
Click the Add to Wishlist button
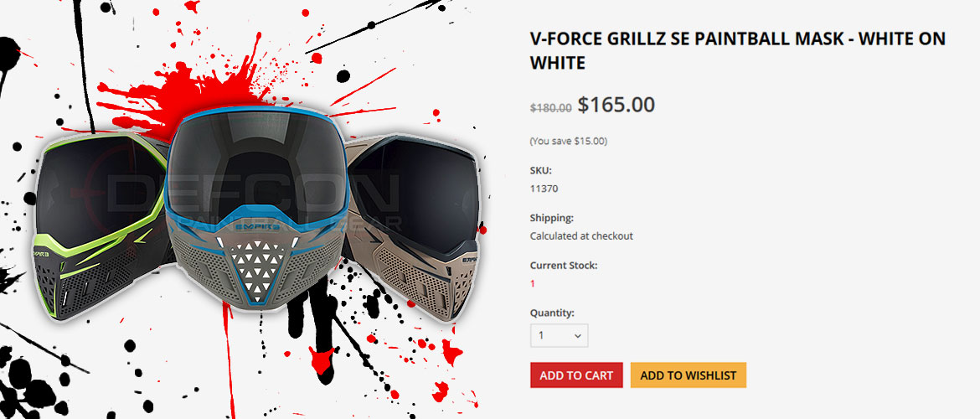[689, 375]
